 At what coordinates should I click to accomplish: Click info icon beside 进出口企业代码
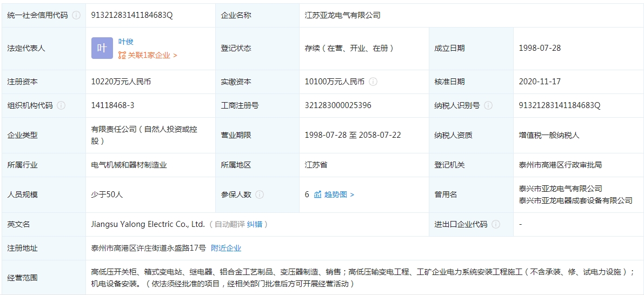tap(496, 224)
